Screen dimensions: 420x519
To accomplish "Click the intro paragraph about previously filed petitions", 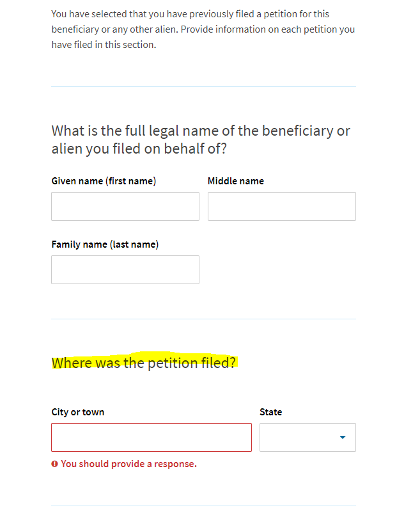I will point(203,29).
